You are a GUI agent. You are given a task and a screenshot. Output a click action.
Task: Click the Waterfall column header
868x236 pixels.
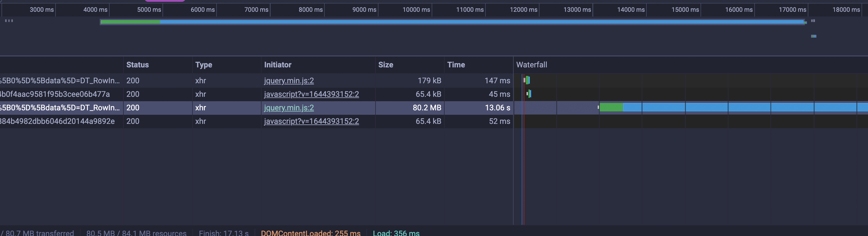click(x=691, y=65)
